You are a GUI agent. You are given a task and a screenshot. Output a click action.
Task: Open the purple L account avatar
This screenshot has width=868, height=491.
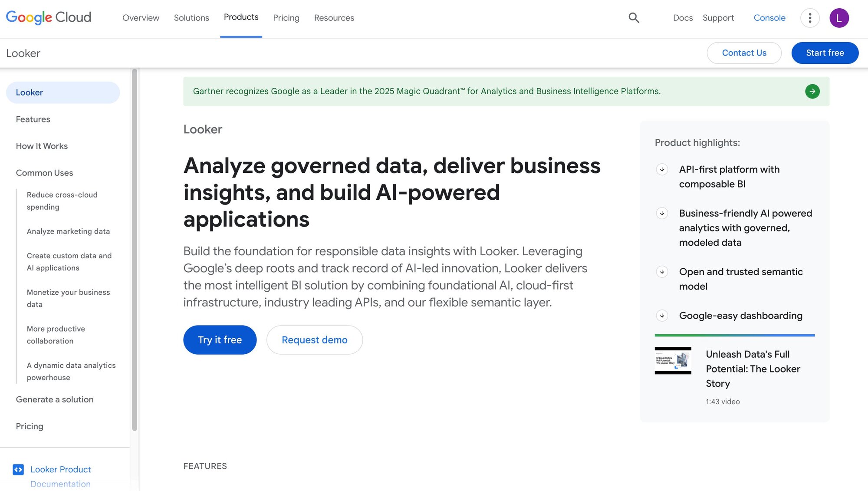click(x=839, y=18)
